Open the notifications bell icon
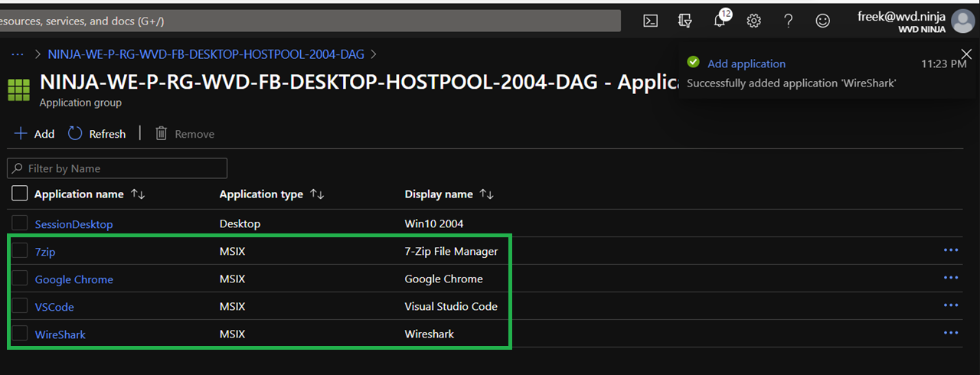The height and width of the screenshot is (375, 980). click(x=720, y=20)
